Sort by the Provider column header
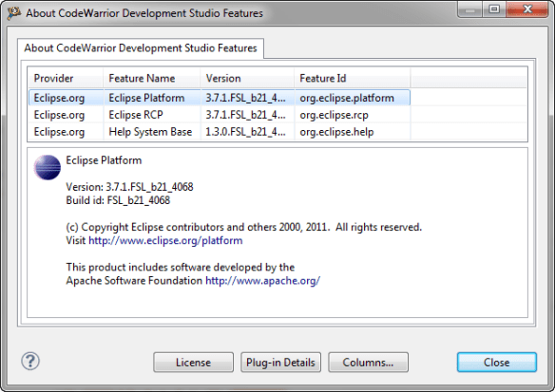 click(66, 78)
